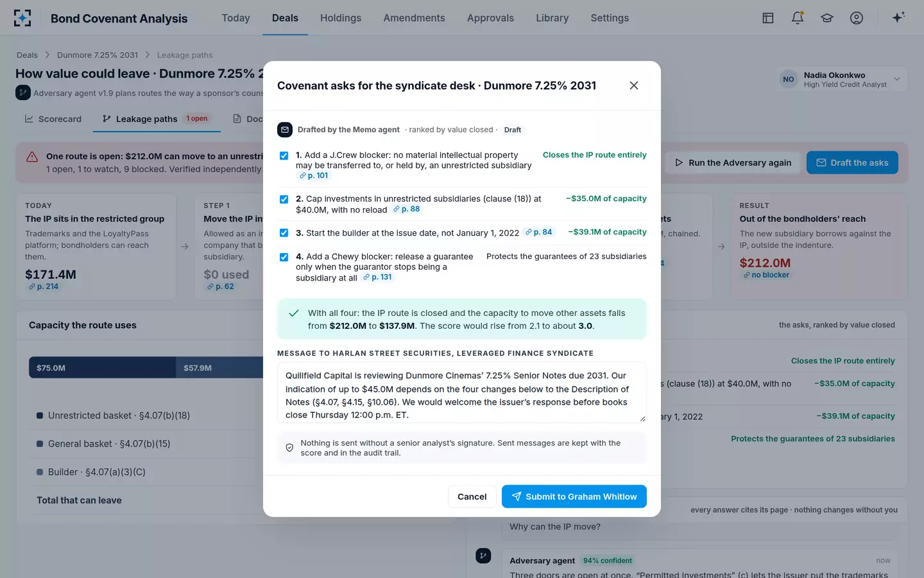
Task: Uncheck ask 2, cap investments in subsidiaries
Action: click(284, 199)
